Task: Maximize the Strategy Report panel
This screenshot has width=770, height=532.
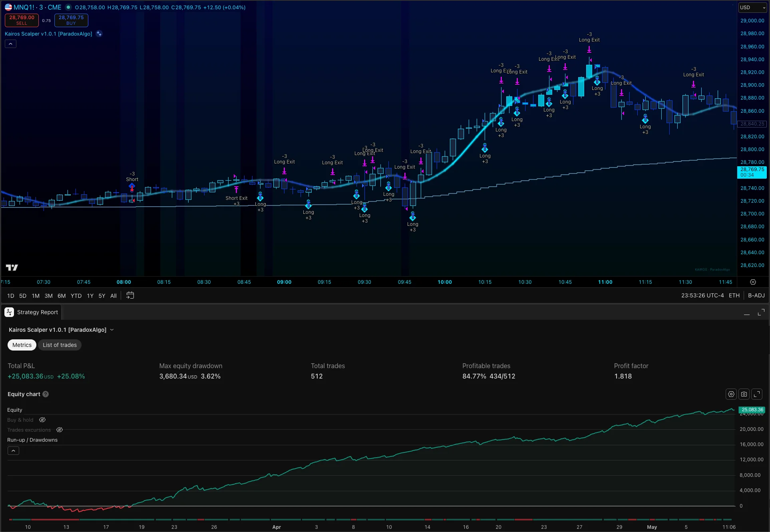Action: click(761, 312)
